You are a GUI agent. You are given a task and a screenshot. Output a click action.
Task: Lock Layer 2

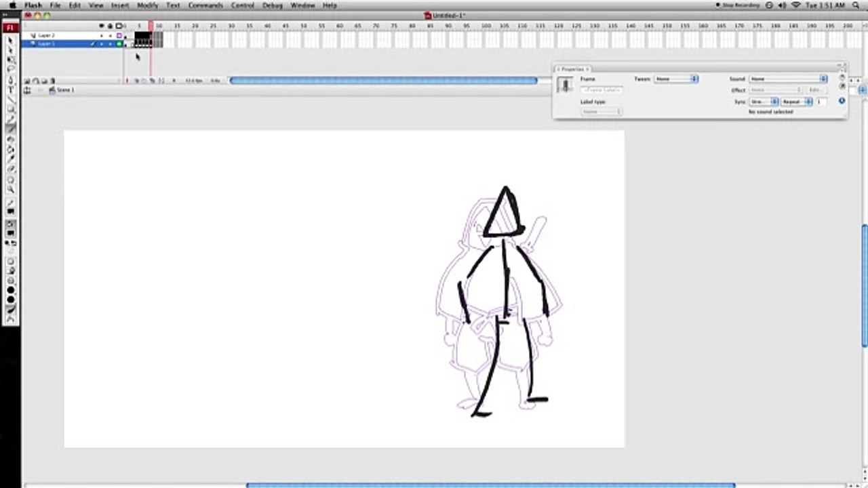pos(110,35)
